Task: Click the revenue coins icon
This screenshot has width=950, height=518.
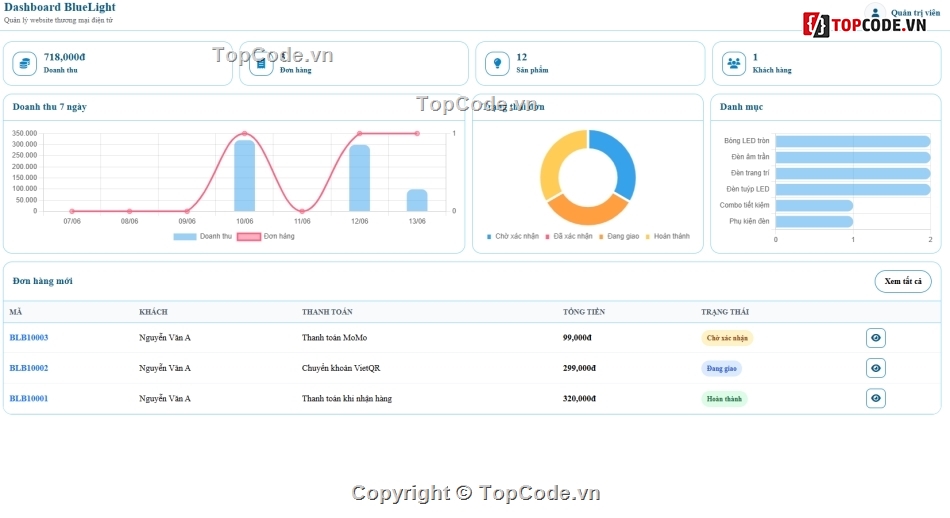Action: pos(25,63)
